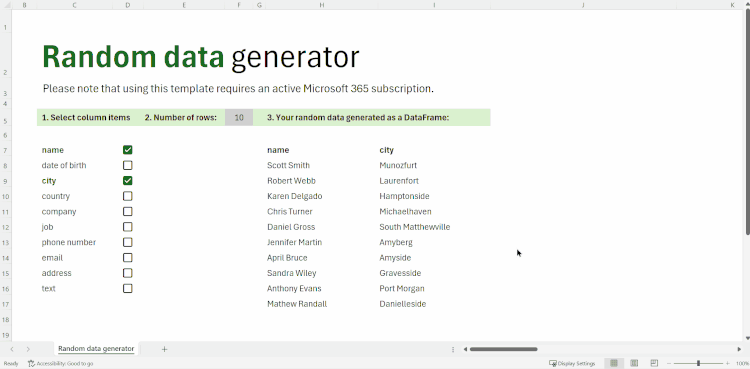This screenshot has width=750, height=369.
Task: Zoom in with the plus icon
Action: tap(728, 363)
